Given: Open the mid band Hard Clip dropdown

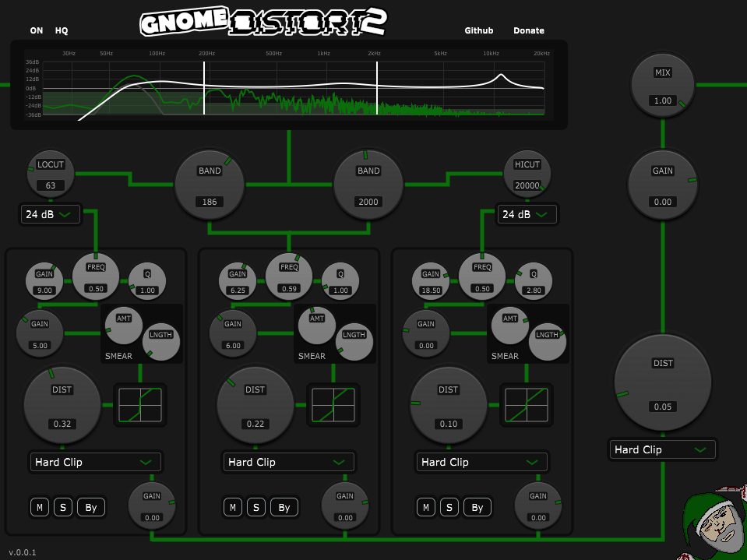Looking at the screenshot, I should coord(289,462).
